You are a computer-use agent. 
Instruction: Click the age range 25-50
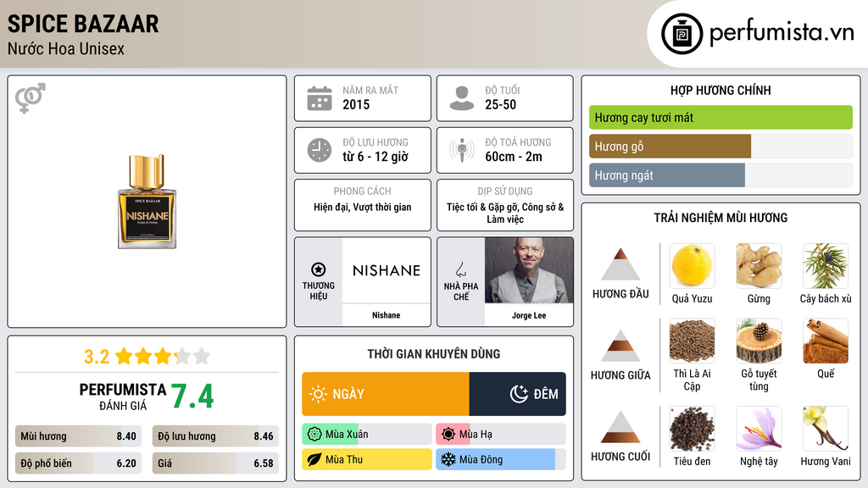pyautogui.click(x=500, y=104)
